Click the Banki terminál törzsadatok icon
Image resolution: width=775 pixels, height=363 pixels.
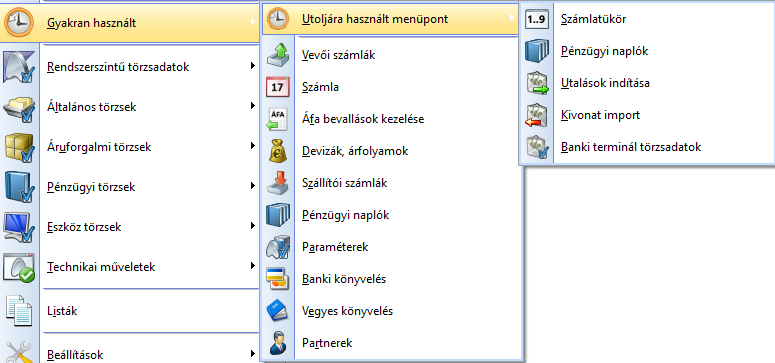537,147
